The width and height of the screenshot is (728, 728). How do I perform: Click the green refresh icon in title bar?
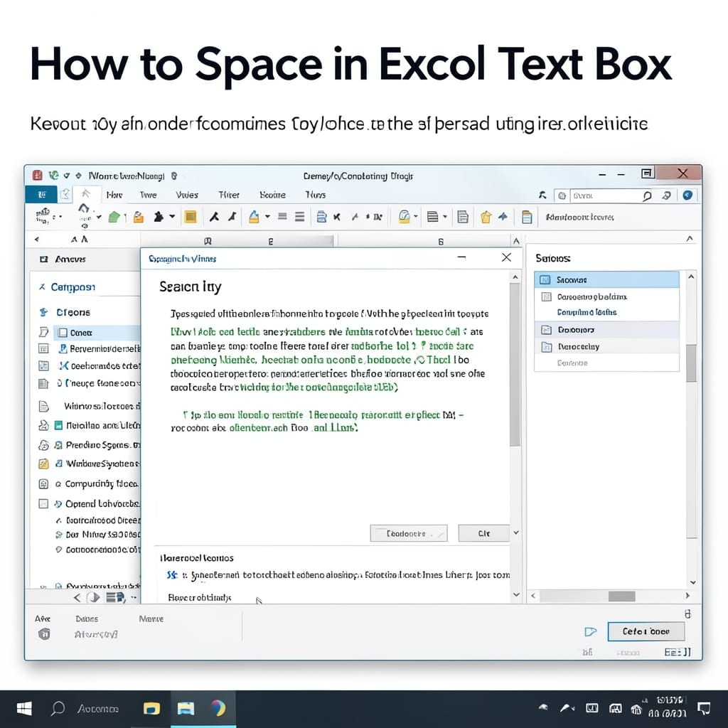(x=54, y=175)
